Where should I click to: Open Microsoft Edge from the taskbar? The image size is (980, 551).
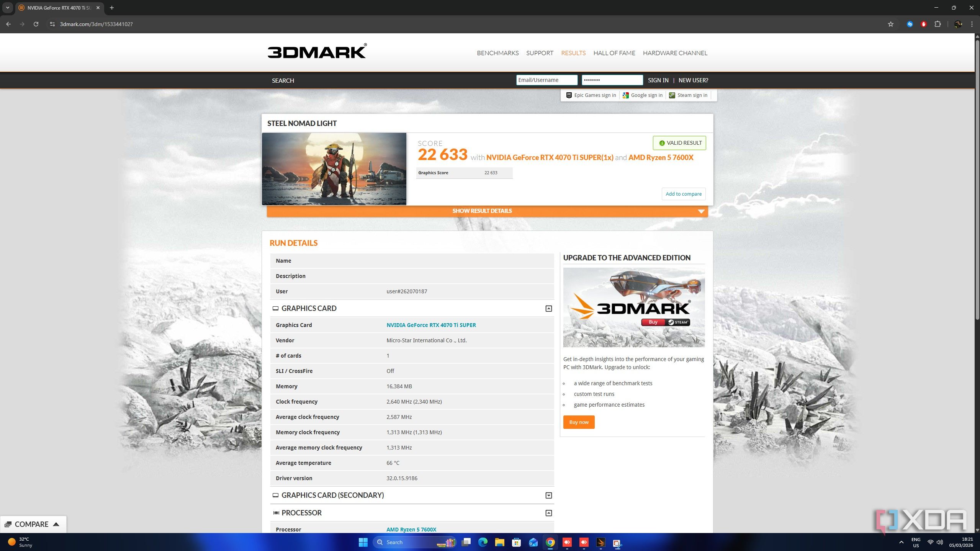(483, 542)
